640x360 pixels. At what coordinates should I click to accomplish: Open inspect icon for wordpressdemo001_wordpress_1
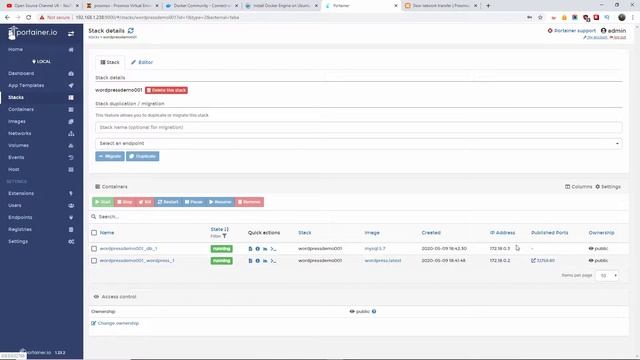258,260
